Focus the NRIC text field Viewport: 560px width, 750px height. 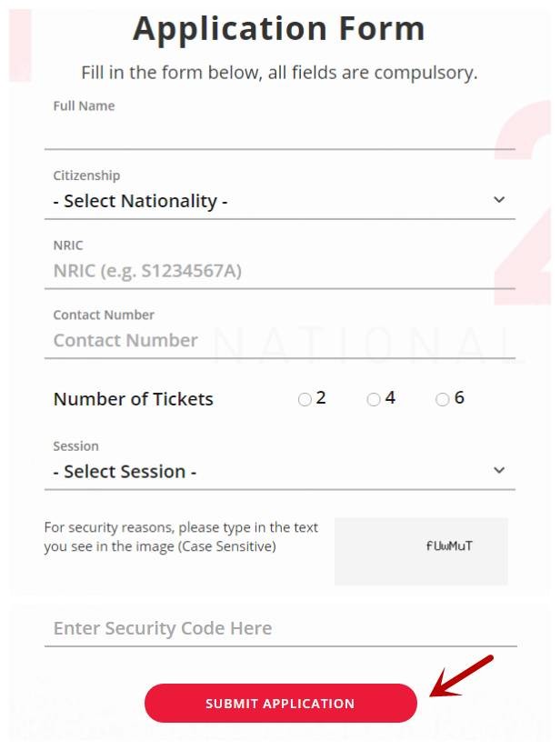coord(279,271)
